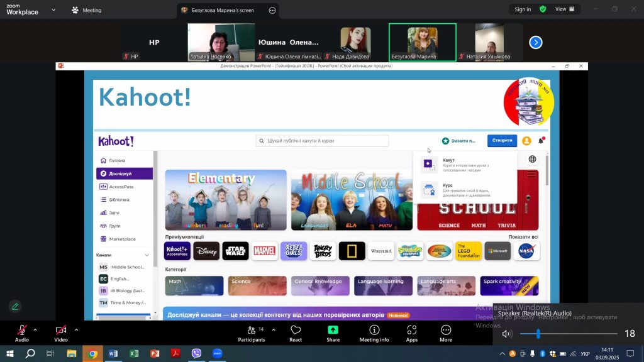Open Meeting info in Zoom toolbar
644x362 pixels.
374,334
